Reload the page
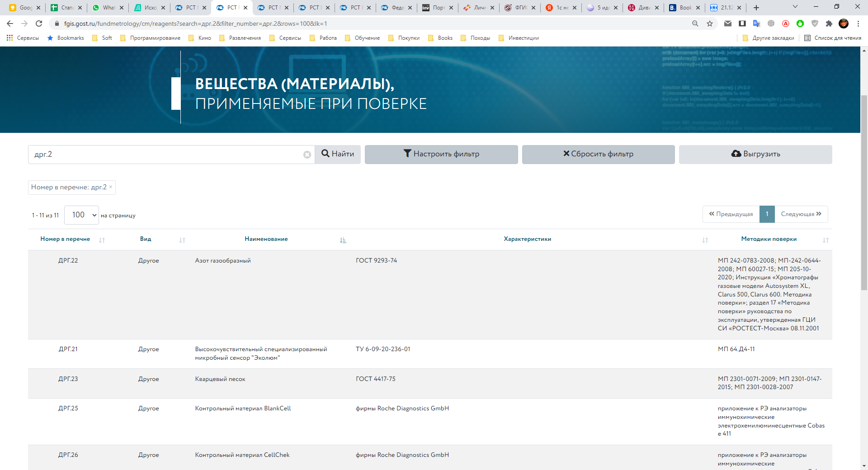Screen dimensions: 868x470 tap(39, 23)
